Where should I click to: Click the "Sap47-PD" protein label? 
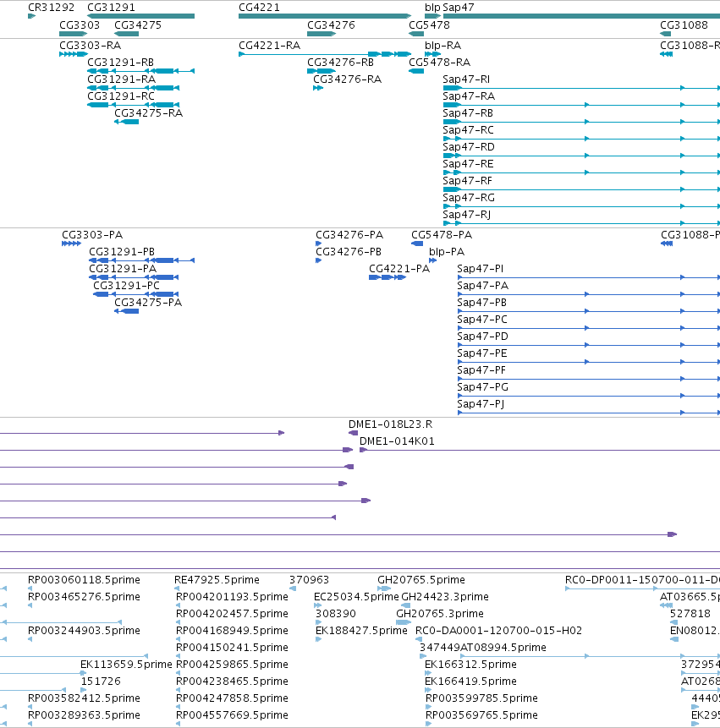pos(482,337)
